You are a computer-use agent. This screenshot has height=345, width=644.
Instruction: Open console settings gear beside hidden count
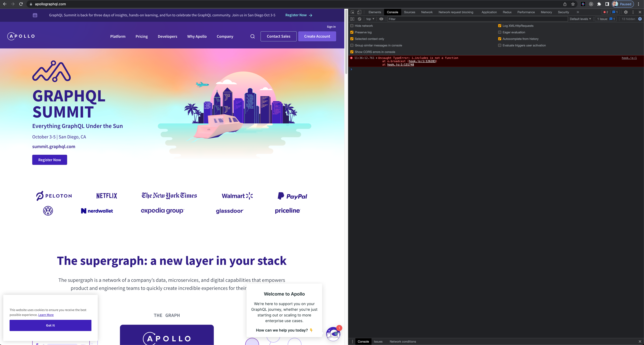click(x=640, y=19)
